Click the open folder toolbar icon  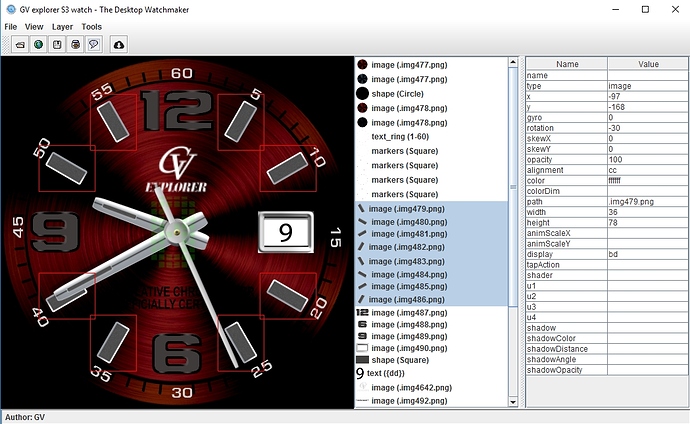19,45
